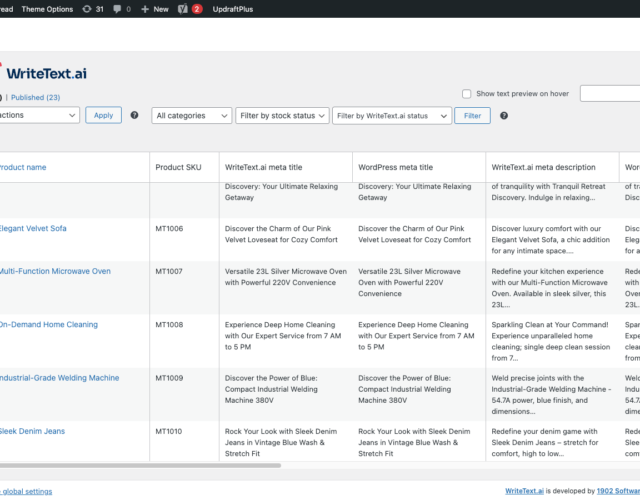The height and width of the screenshot is (500, 640).
Task: Open Theme Options in the admin bar
Action: [47, 9]
